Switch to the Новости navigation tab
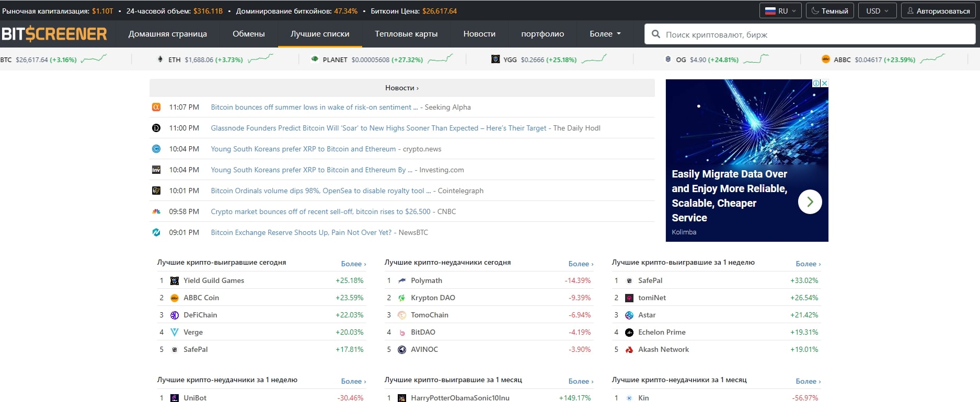This screenshot has width=980, height=402. click(479, 34)
